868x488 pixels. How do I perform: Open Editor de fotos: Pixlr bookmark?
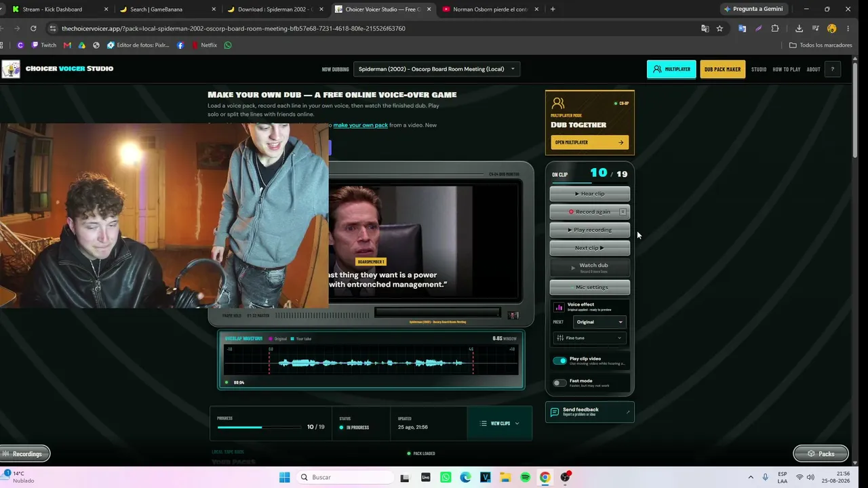[138, 45]
